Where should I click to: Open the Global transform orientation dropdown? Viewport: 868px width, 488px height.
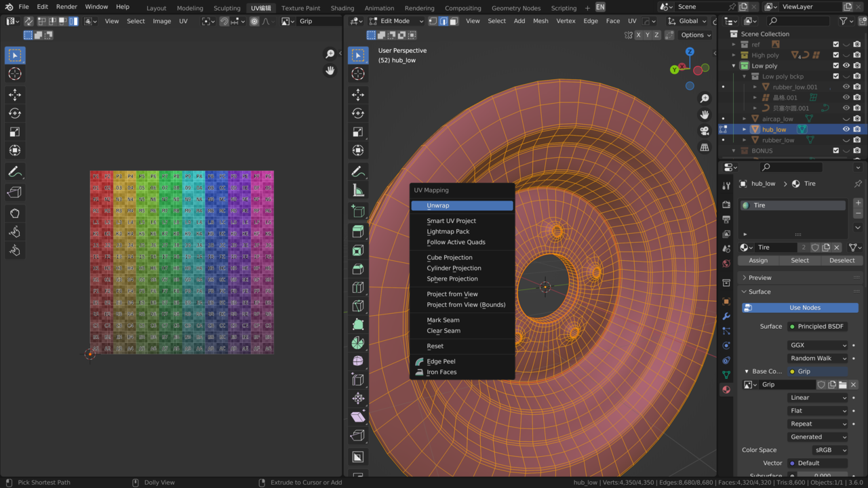(x=688, y=21)
